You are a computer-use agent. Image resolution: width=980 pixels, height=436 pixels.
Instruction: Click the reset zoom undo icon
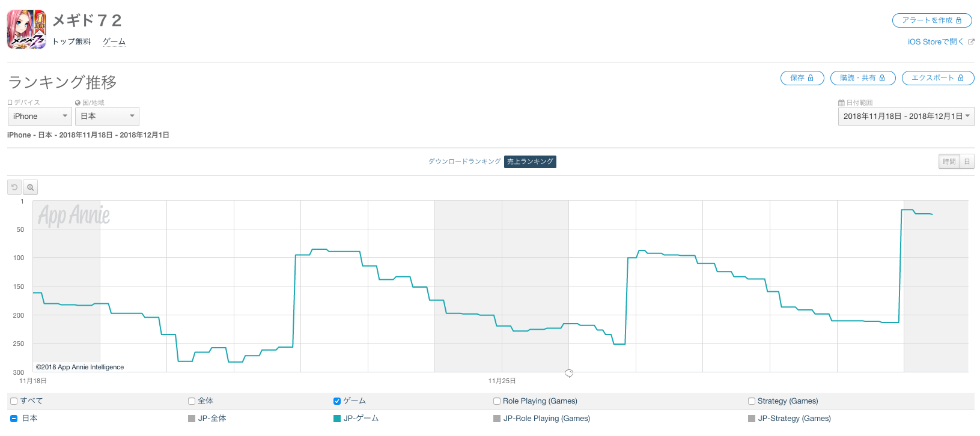(x=14, y=187)
